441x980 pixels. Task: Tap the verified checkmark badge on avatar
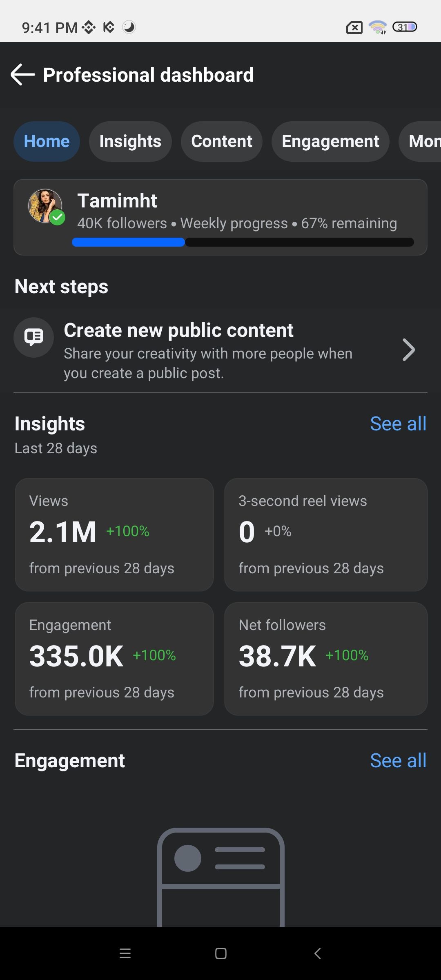tap(58, 217)
